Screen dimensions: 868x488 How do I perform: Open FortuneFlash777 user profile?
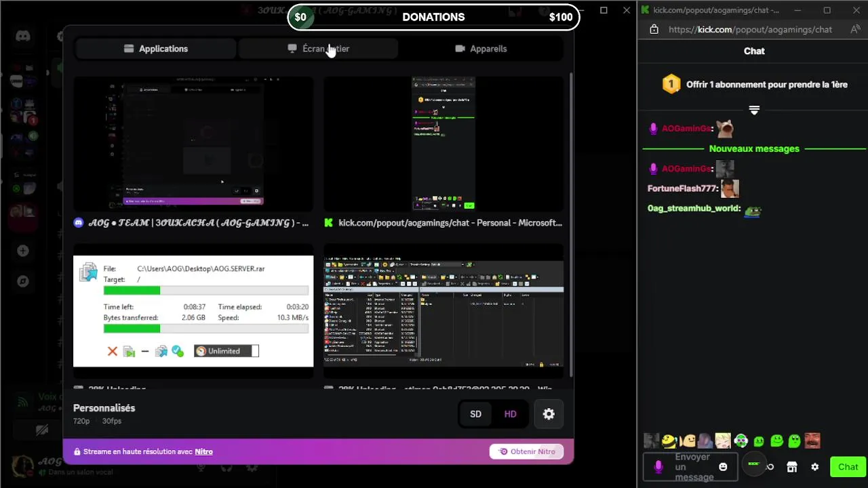682,188
